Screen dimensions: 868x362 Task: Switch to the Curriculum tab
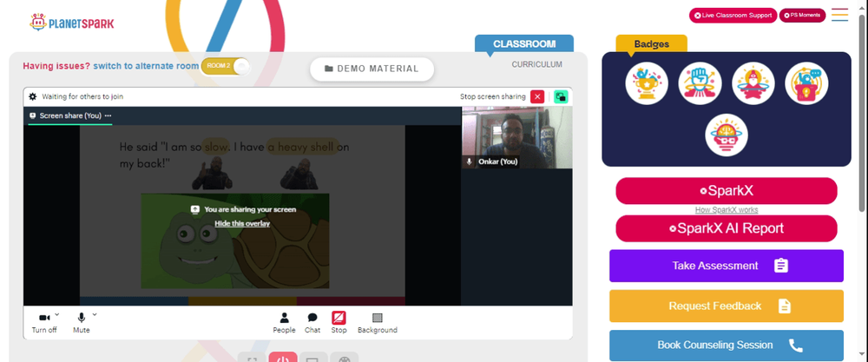pyautogui.click(x=536, y=64)
